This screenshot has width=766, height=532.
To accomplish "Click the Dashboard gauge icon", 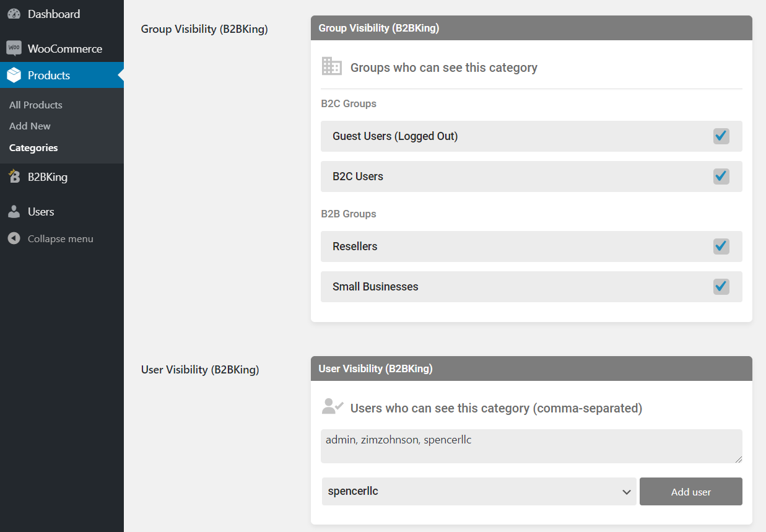I will 14,14.
